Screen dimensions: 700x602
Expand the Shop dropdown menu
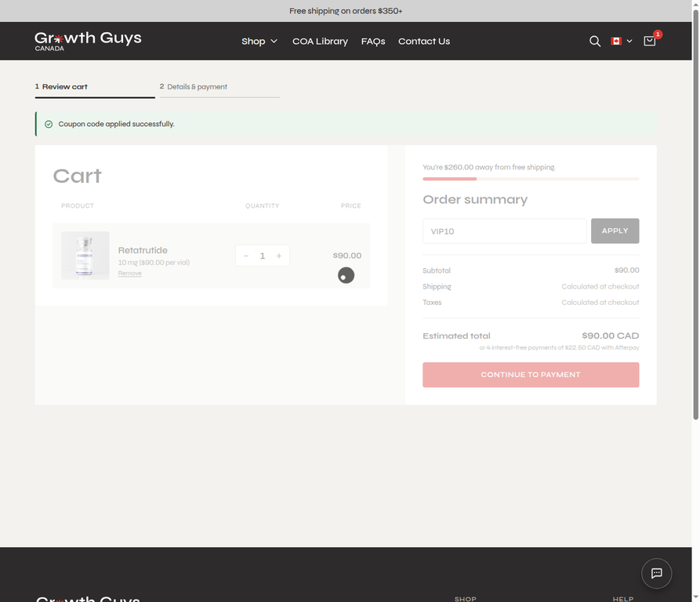259,41
